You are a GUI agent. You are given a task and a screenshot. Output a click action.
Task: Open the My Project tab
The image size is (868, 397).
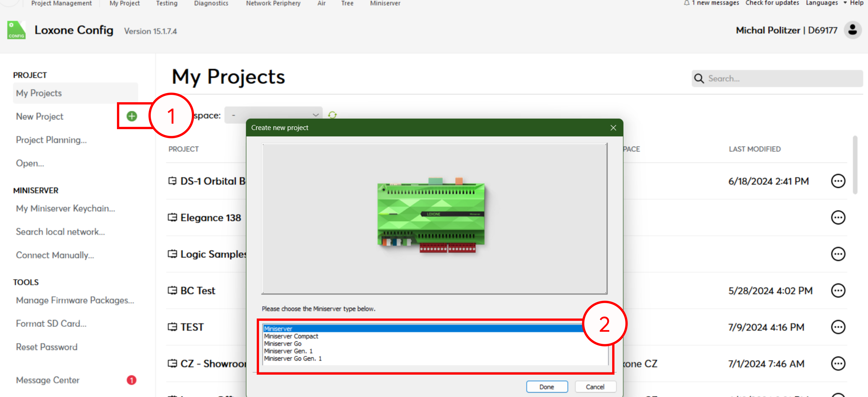pyautogui.click(x=124, y=3)
